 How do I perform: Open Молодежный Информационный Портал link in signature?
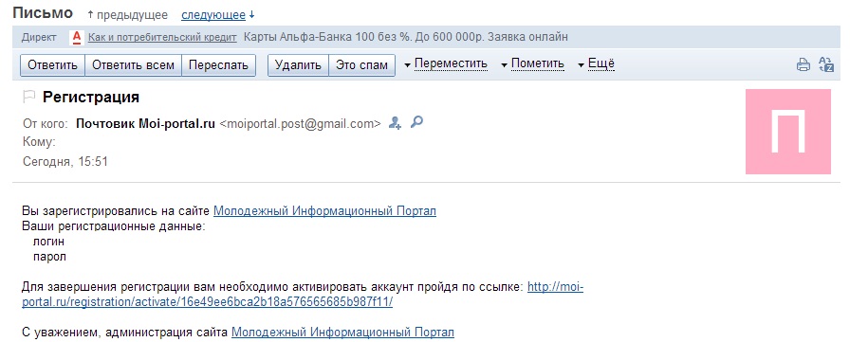tap(342, 333)
